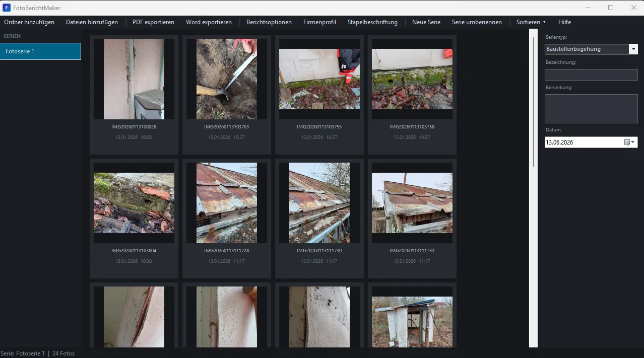
Task: Create a new series with Neue Serie
Action: coord(426,22)
